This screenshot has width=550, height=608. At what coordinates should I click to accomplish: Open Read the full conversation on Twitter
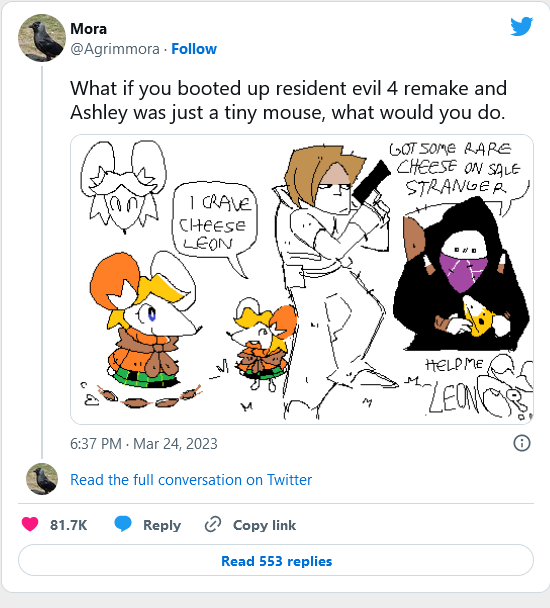pos(191,480)
